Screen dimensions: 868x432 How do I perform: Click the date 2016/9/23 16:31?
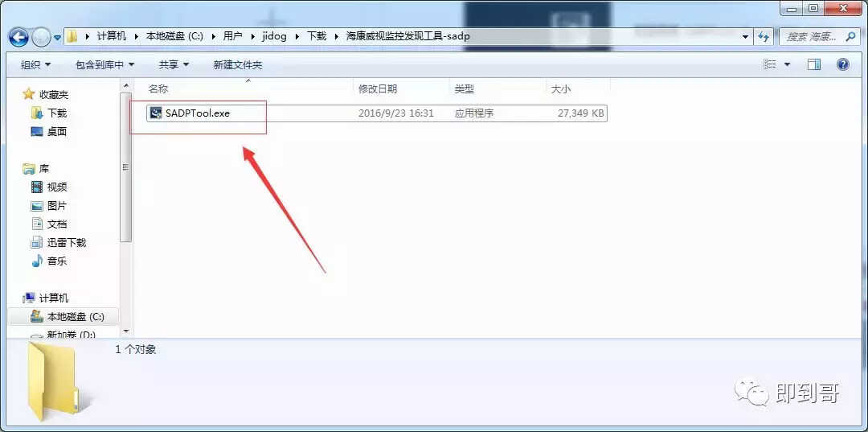pos(395,113)
